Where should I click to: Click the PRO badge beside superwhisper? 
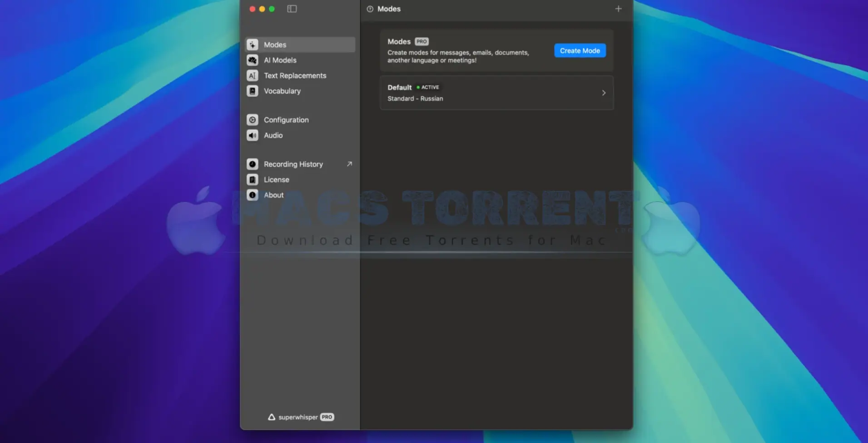pos(327,417)
